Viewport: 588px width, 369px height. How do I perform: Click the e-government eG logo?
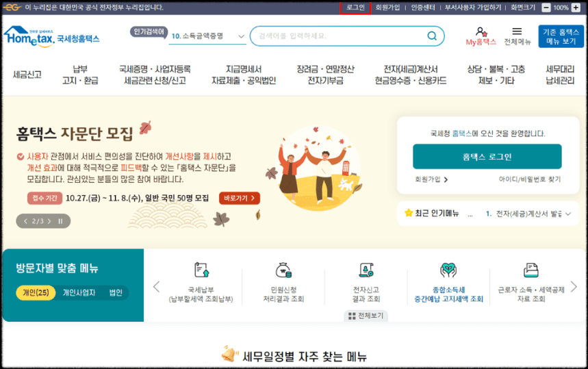[x=12, y=7]
